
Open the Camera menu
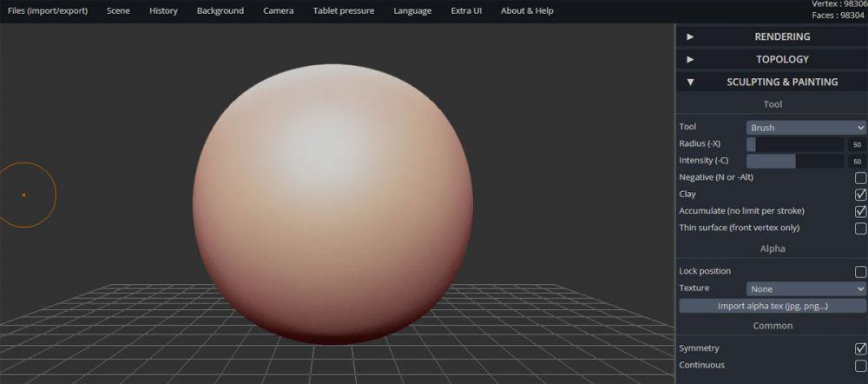click(x=279, y=10)
